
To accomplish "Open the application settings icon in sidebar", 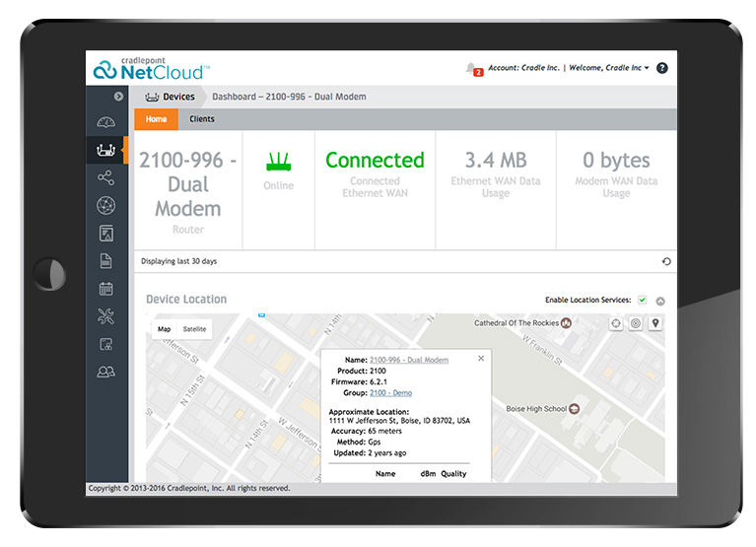I will coord(106,344).
